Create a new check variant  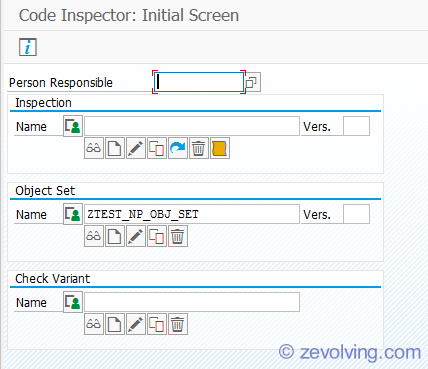pyautogui.click(x=115, y=324)
